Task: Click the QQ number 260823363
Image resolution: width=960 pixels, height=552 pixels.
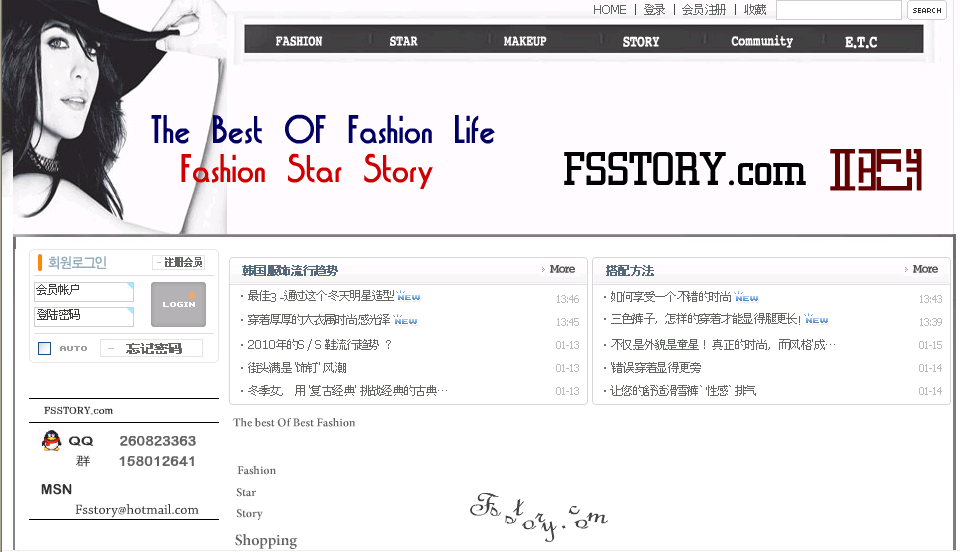Action: click(x=157, y=441)
